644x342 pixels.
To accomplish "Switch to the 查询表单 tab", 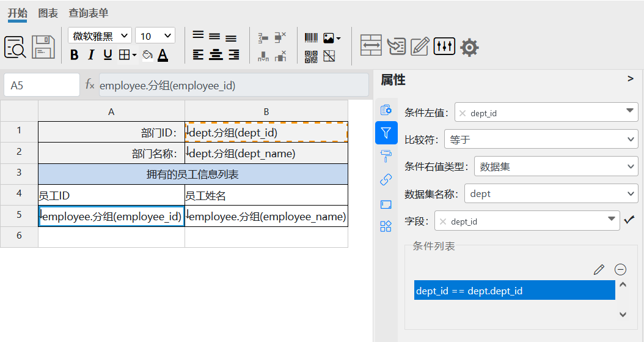I will pos(89,13).
